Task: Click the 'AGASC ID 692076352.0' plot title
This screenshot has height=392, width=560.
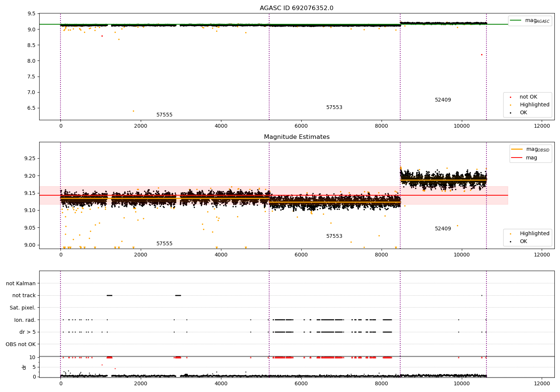Action: [x=296, y=8]
